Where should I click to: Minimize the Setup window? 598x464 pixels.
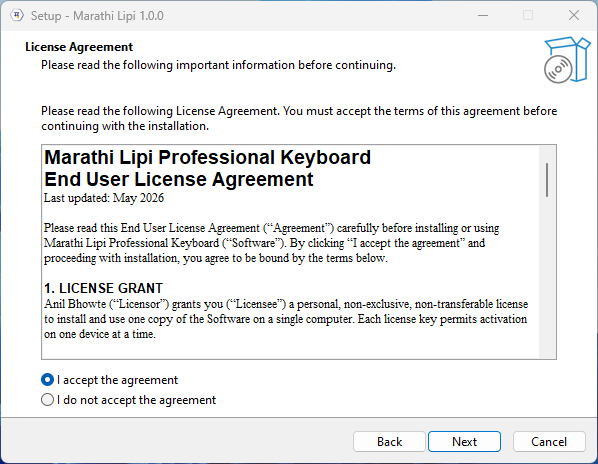pos(483,16)
